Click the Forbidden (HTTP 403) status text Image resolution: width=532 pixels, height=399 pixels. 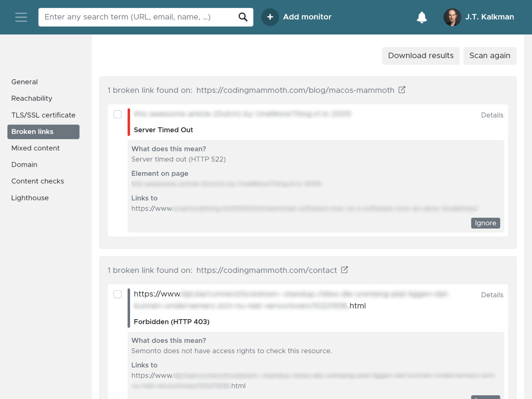click(172, 322)
